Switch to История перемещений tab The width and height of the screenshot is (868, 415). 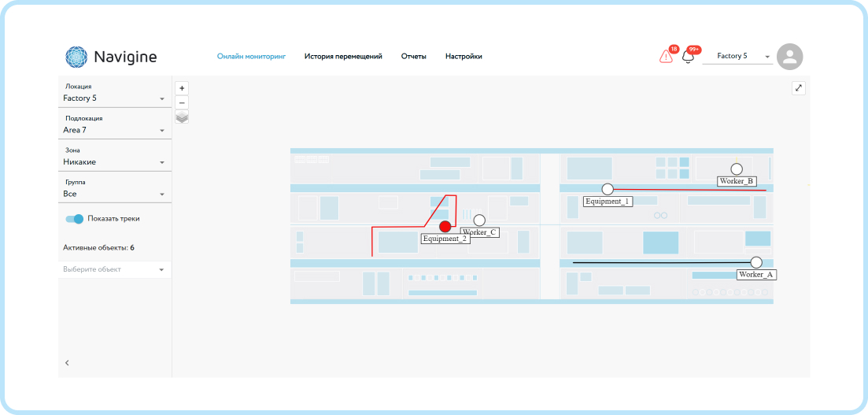point(343,57)
